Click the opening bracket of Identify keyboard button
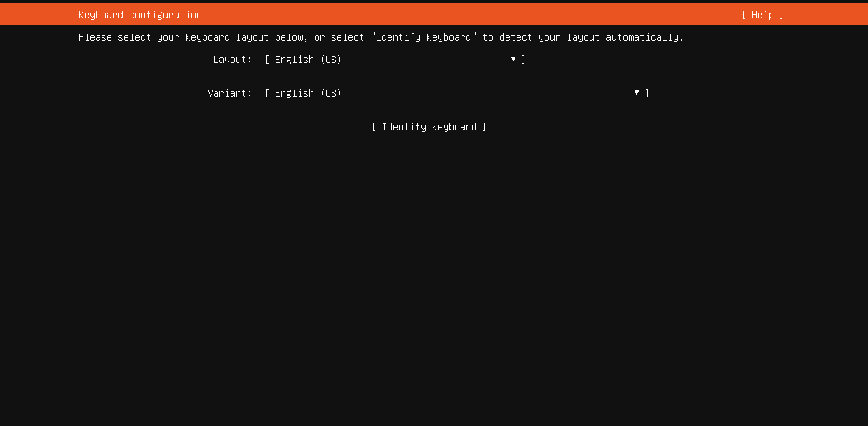Screen dimensions: 868x426 click(374, 127)
